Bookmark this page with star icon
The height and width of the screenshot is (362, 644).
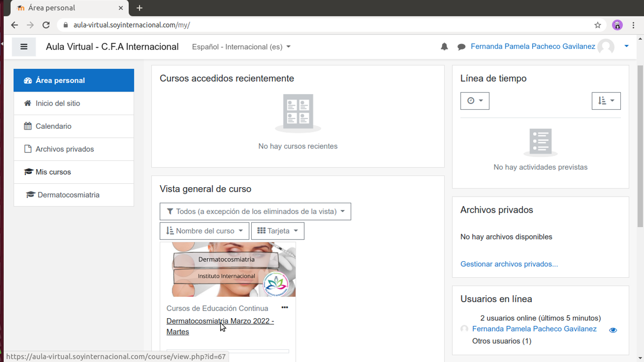(597, 25)
